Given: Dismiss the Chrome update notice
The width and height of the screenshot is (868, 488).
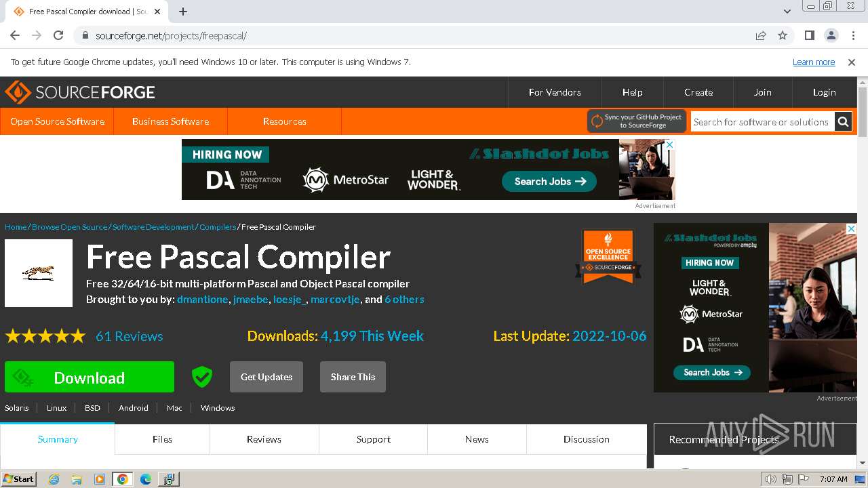Looking at the screenshot, I should (852, 62).
